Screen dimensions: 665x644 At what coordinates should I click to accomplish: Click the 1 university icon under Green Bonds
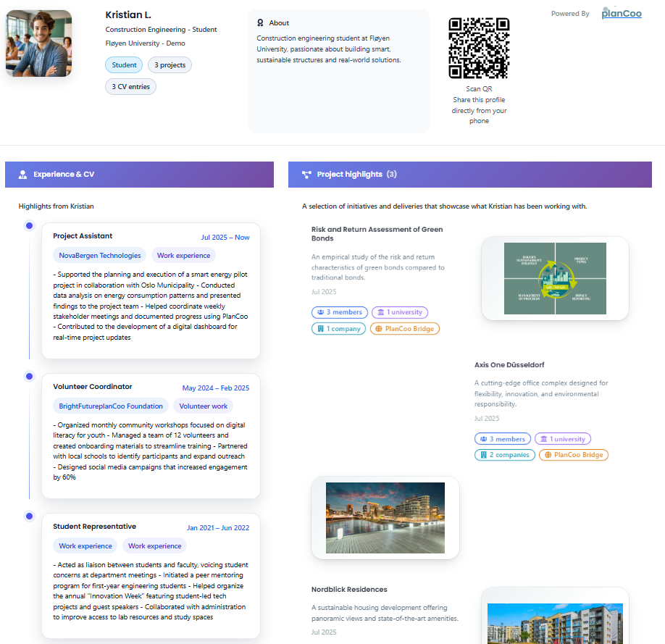pos(382,311)
